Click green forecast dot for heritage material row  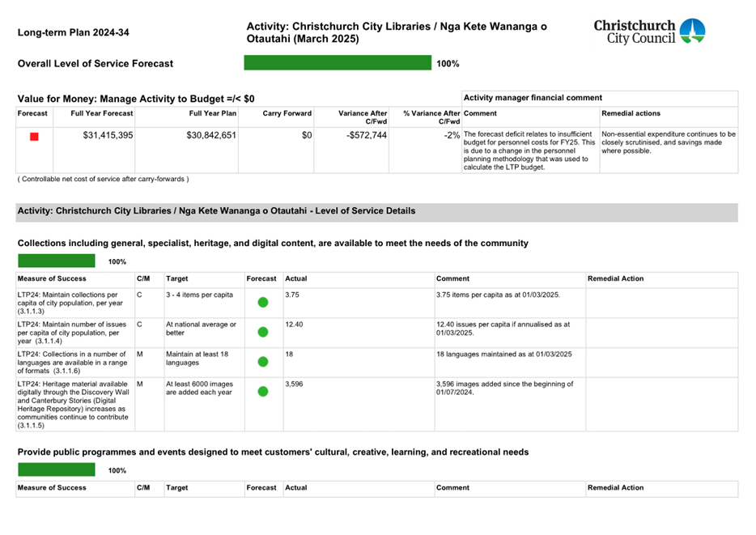[x=263, y=392]
